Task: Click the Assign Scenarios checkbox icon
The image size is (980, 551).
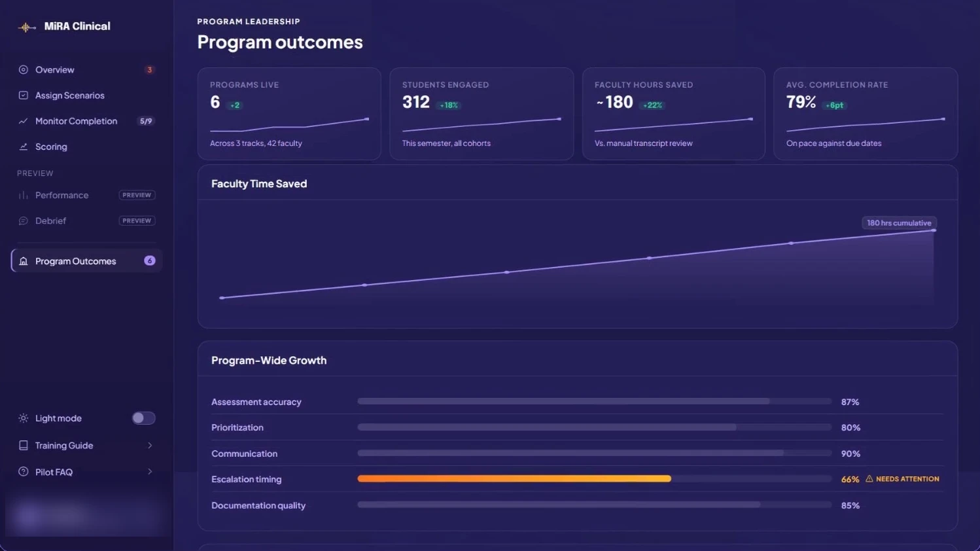Action: pyautogui.click(x=24, y=96)
